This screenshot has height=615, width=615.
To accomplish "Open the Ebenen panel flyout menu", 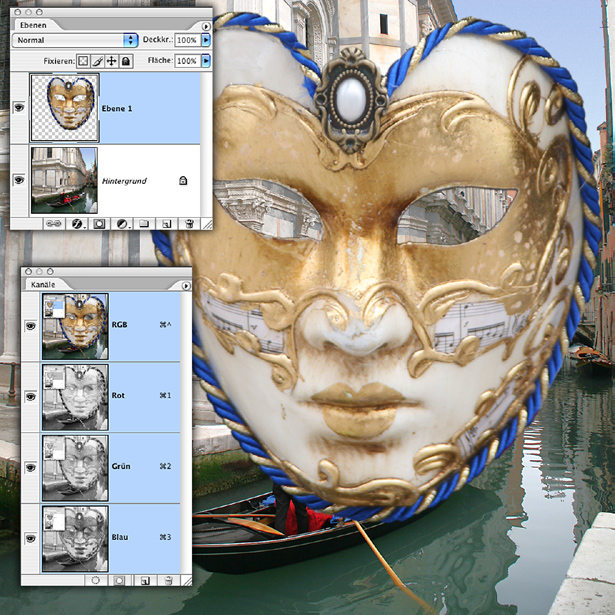I will click(206, 26).
